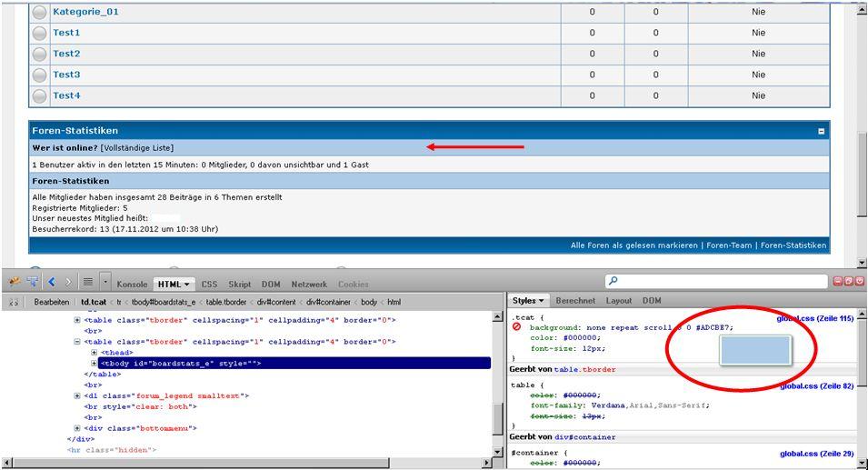Open the side panel DOM tab
Image resolution: width=868 pixels, height=470 pixels.
tap(652, 301)
